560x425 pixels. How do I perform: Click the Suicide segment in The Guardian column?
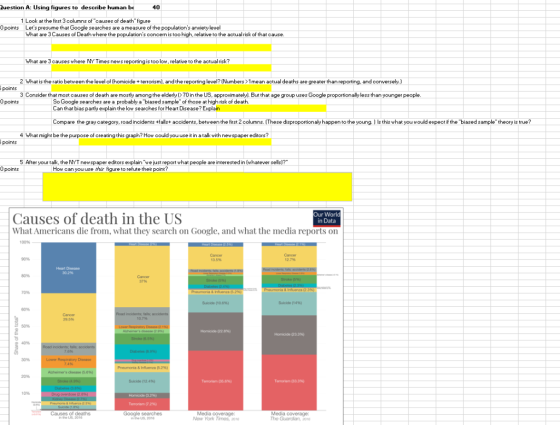[x=289, y=304]
